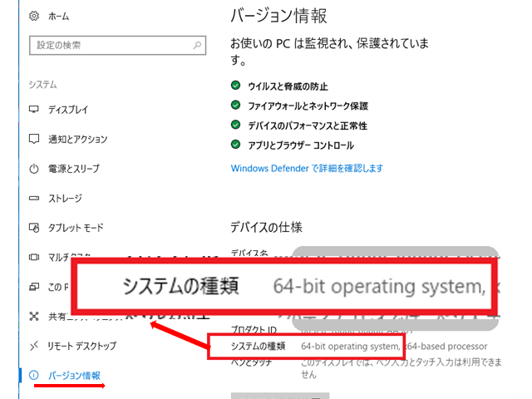
Task: Click the green check beside ウイルスと脅威の防止
Action: click(x=236, y=86)
